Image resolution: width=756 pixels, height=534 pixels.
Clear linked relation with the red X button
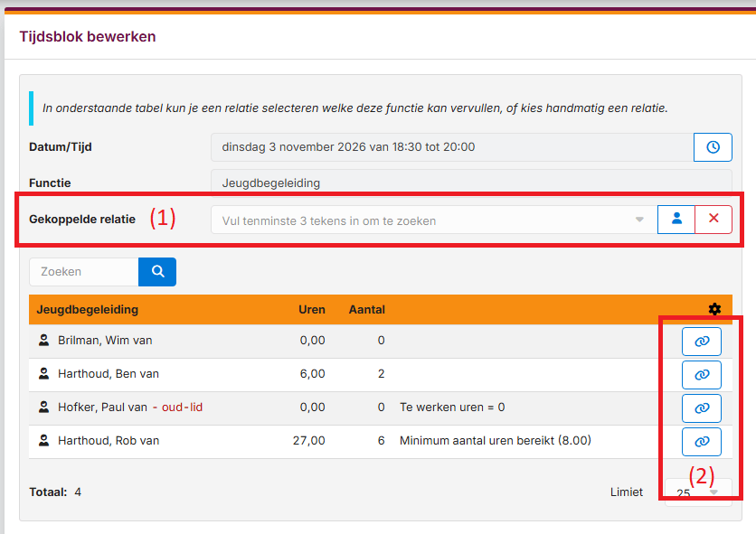[x=713, y=220]
